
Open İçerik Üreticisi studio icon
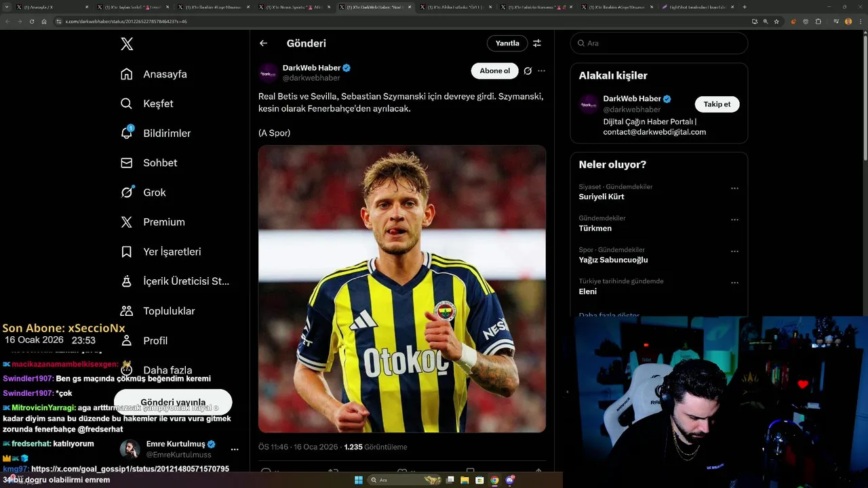[127, 281]
